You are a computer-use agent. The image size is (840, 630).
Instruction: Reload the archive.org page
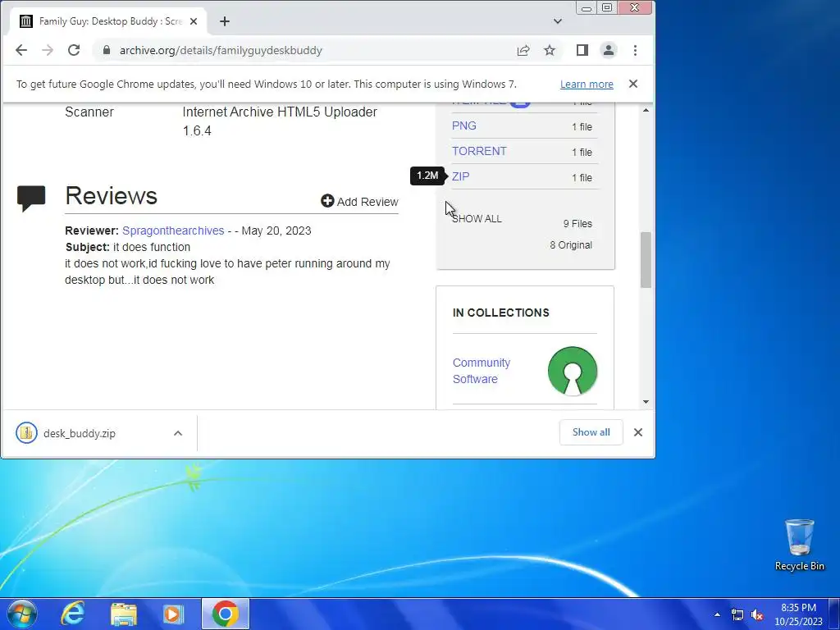click(x=74, y=50)
